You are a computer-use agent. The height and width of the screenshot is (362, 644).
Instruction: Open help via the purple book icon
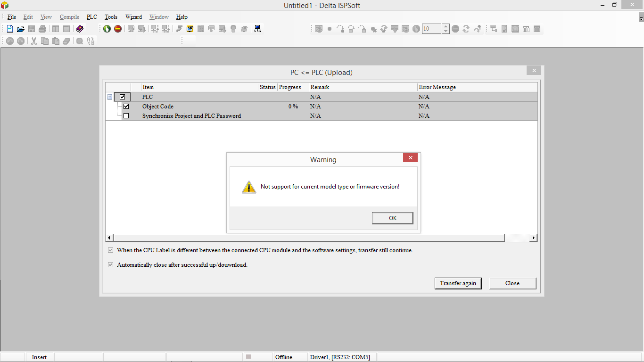tap(79, 29)
